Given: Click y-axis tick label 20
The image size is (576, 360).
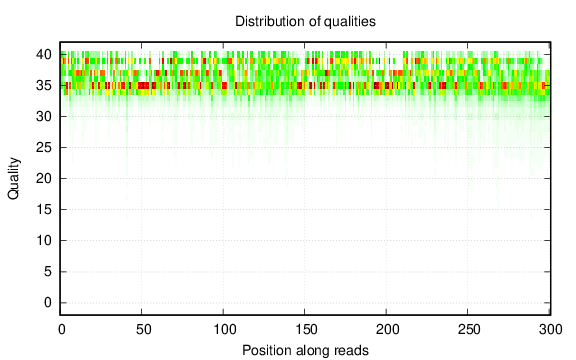Looking at the screenshot, I should pos(44,179).
